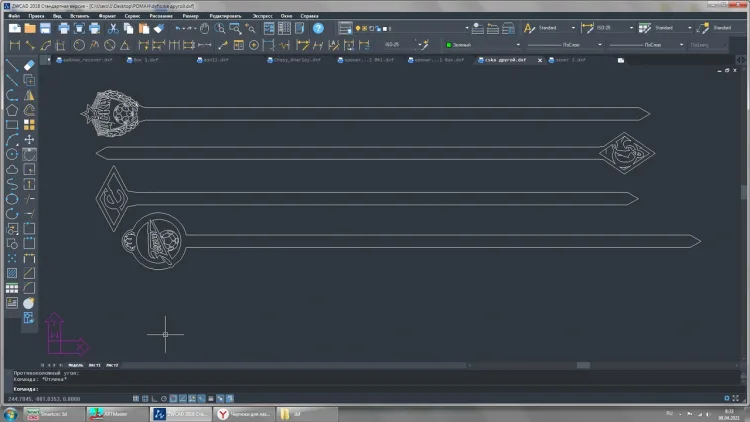The height and width of the screenshot is (422, 750).
Task: Open the Рисование menu
Action: (x=161, y=16)
